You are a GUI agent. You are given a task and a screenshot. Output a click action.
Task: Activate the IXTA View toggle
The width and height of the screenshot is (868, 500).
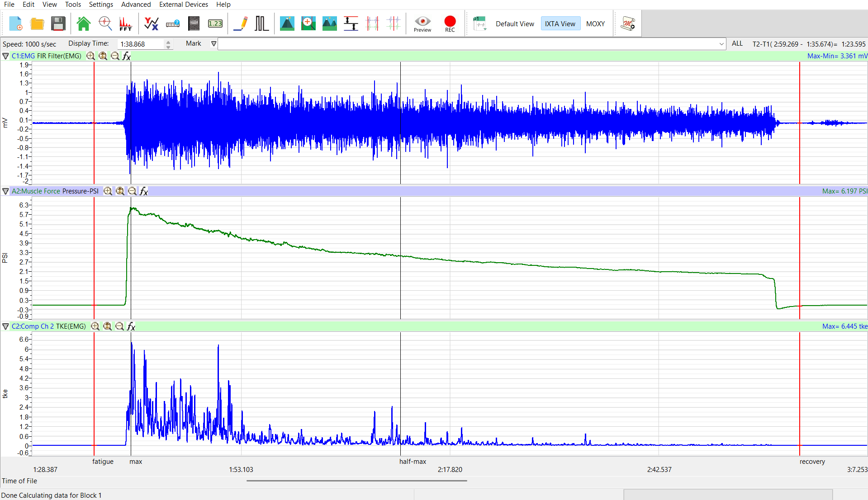pyautogui.click(x=560, y=24)
